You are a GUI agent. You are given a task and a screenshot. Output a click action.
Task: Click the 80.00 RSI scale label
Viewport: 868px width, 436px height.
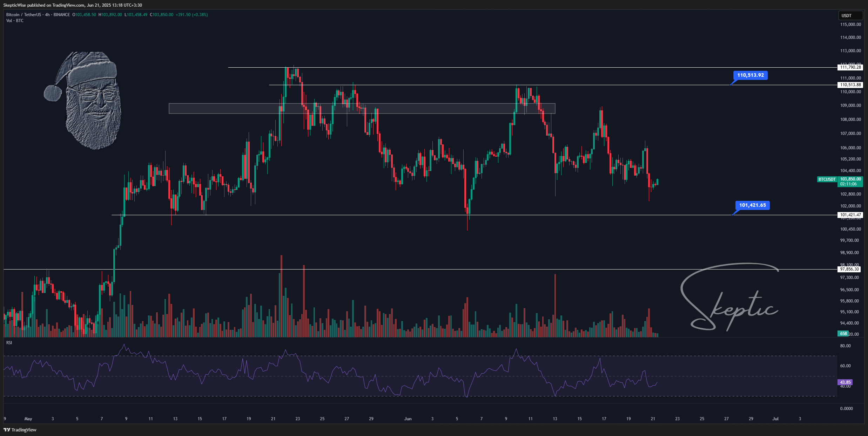[x=845, y=346]
